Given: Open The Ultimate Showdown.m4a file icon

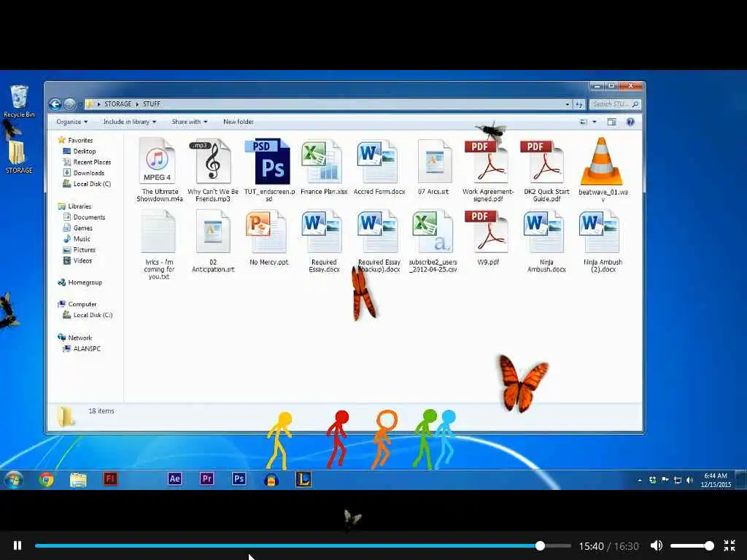Looking at the screenshot, I should pyautogui.click(x=158, y=160).
